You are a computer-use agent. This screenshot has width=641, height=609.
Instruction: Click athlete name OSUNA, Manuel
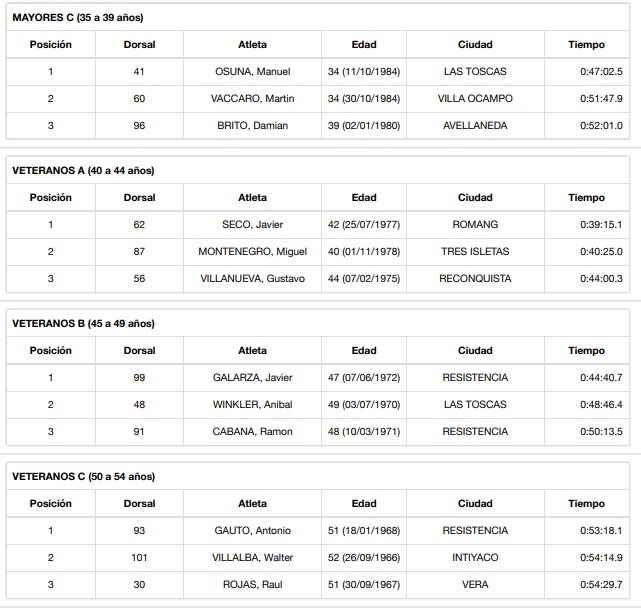(252, 72)
